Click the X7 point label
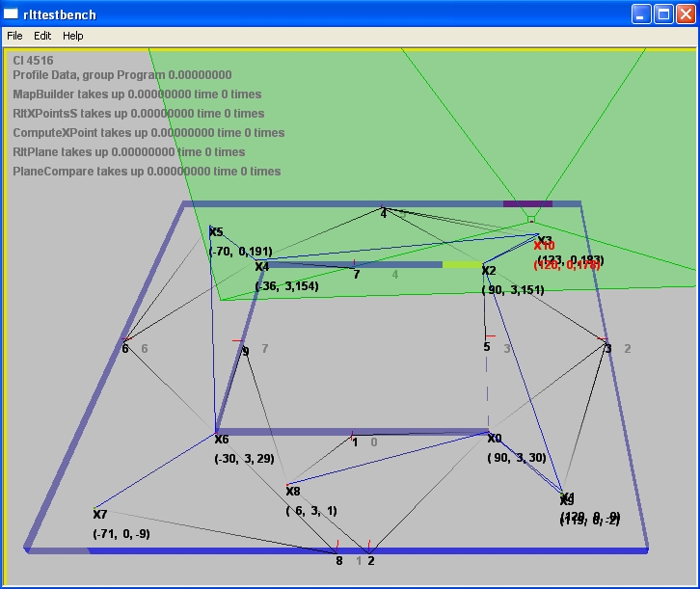The width and height of the screenshot is (700, 589). pyautogui.click(x=99, y=514)
